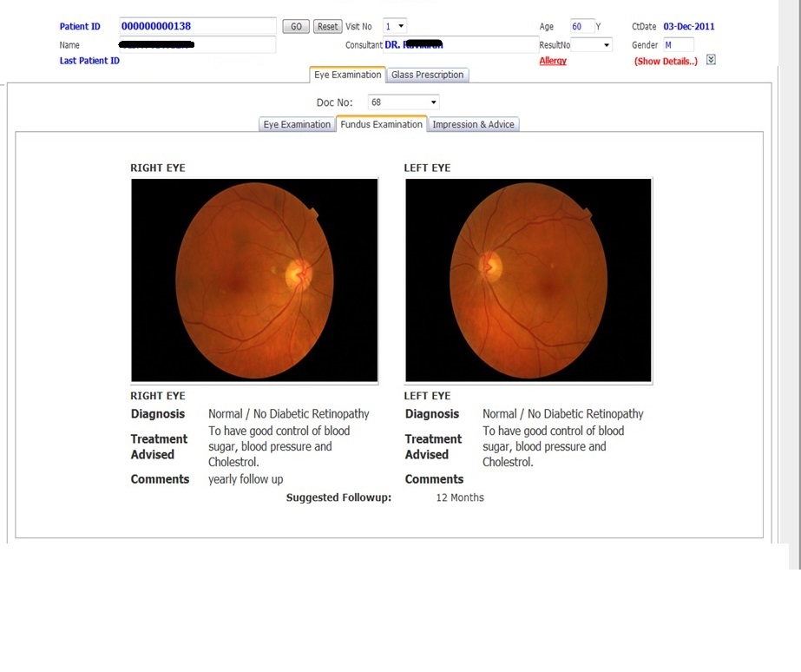The width and height of the screenshot is (801, 672).
Task: Open the Allergy link
Action: click(553, 61)
